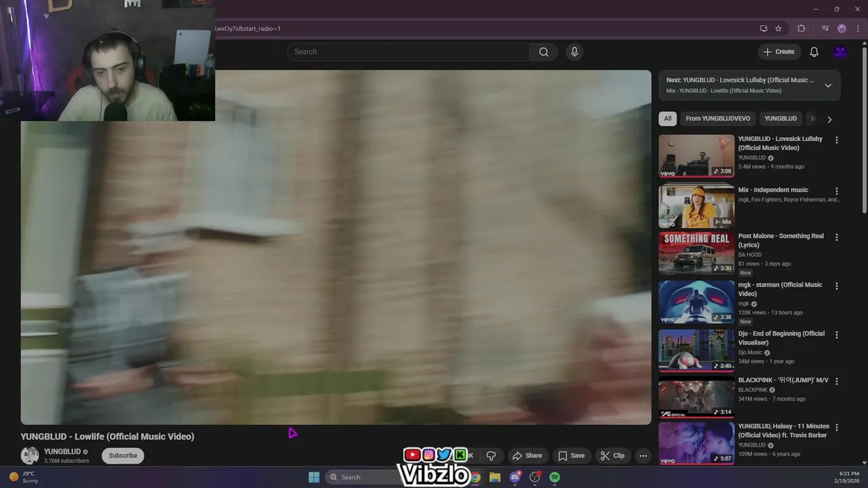Open options for Djo End of Beginning
This screenshot has height=488, width=868.
pos(836,335)
